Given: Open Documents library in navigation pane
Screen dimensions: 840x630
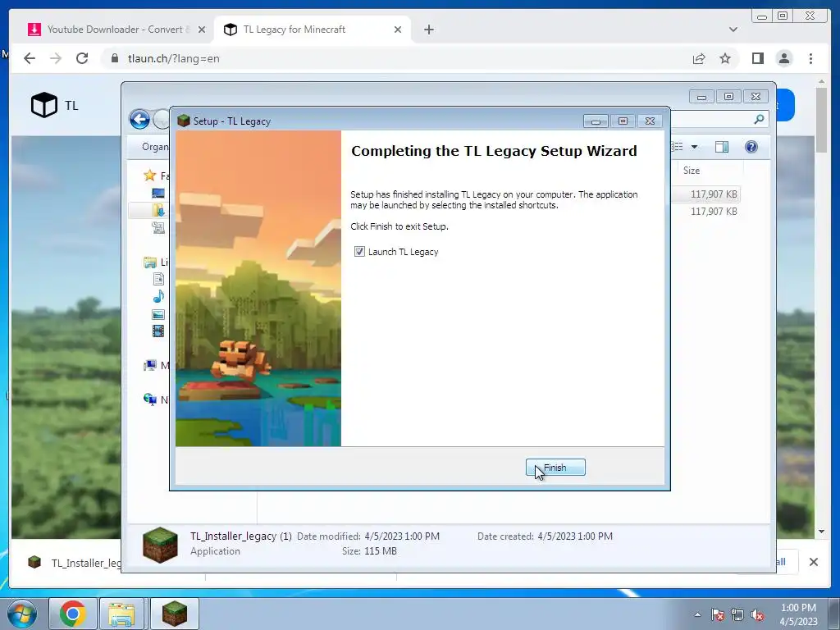Looking at the screenshot, I should point(158,279).
